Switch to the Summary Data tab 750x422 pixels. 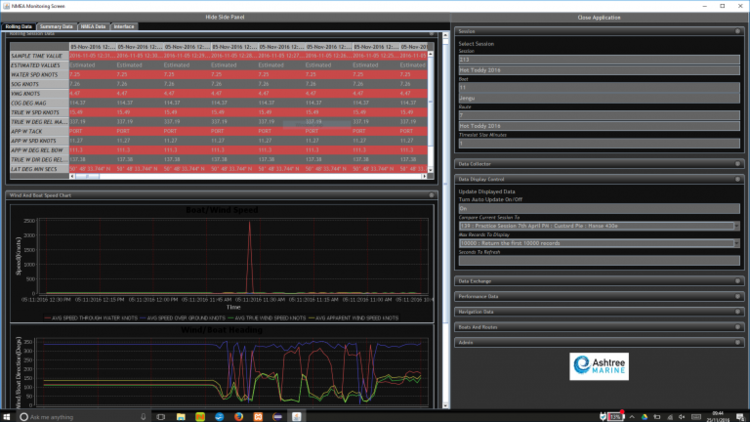click(x=56, y=26)
